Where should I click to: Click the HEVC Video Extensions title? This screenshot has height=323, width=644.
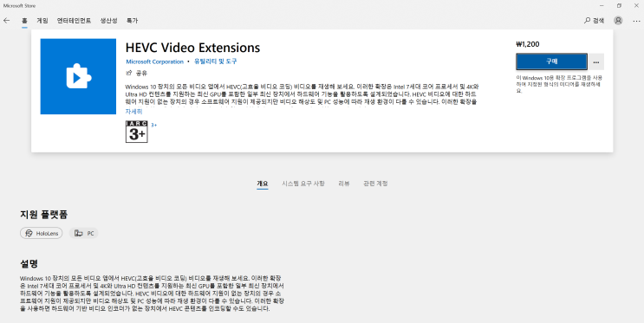point(192,48)
